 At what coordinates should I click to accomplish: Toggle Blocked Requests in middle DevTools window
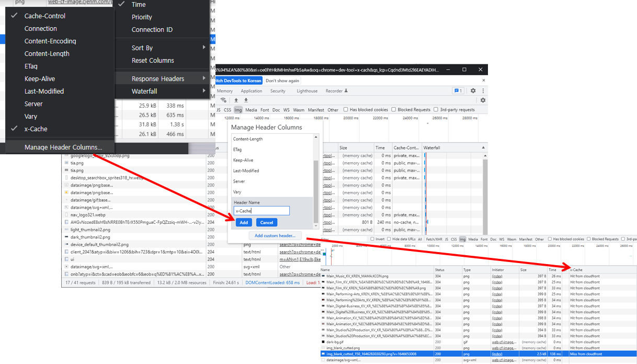(394, 110)
